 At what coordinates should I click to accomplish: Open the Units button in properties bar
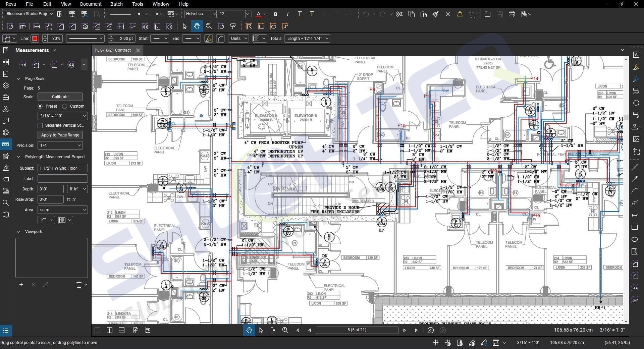click(x=238, y=39)
